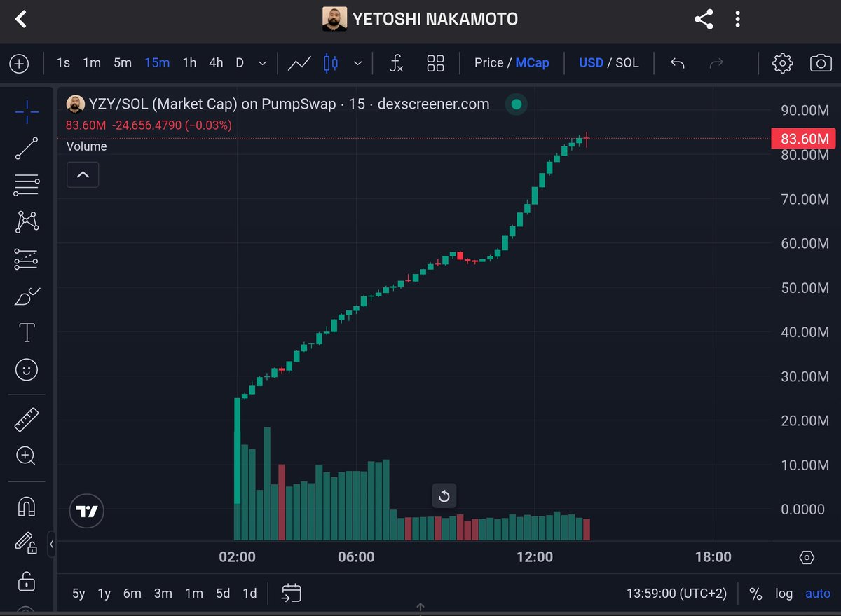This screenshot has width=841, height=616.
Task: Collapse the left drawing toolbar
Action: (51, 543)
